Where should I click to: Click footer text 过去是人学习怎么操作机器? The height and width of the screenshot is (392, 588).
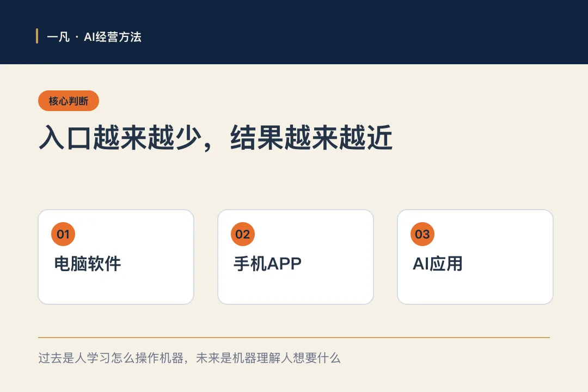tap(111, 358)
